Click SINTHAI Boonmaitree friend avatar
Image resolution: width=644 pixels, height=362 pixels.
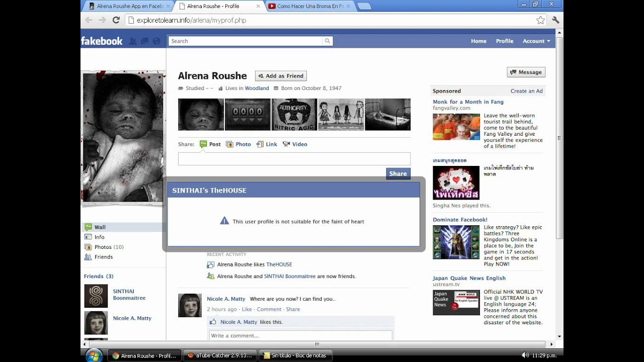pyautogui.click(x=96, y=296)
